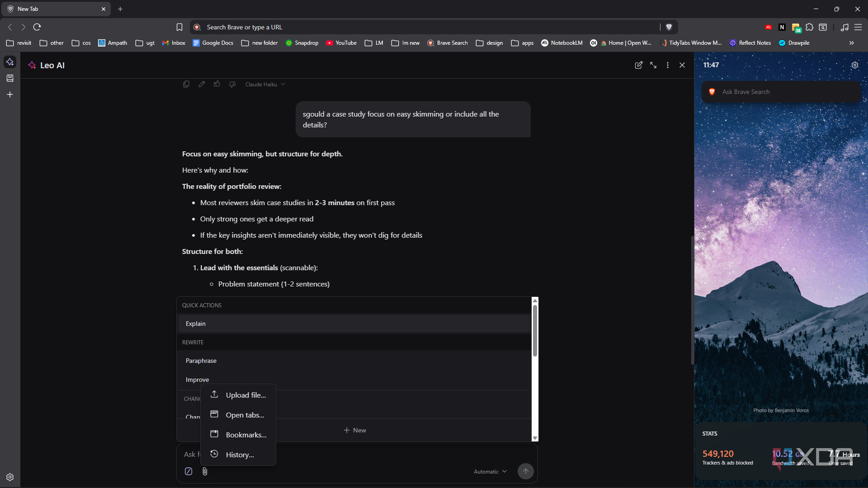
Task: Open the design bookmarks folder
Action: tap(490, 43)
